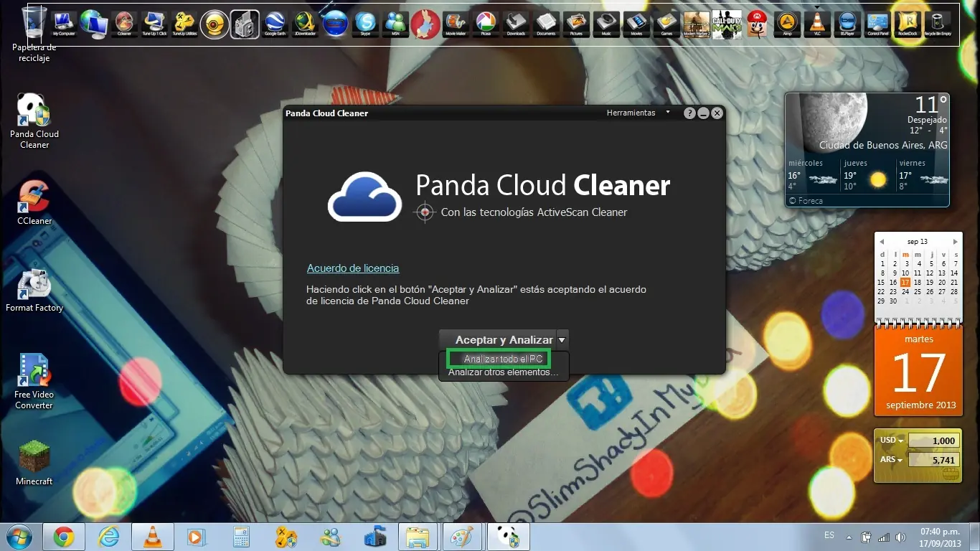Screen dimensions: 980x551
Task: Launch CCleaner from the top dock
Action: tap(123, 24)
